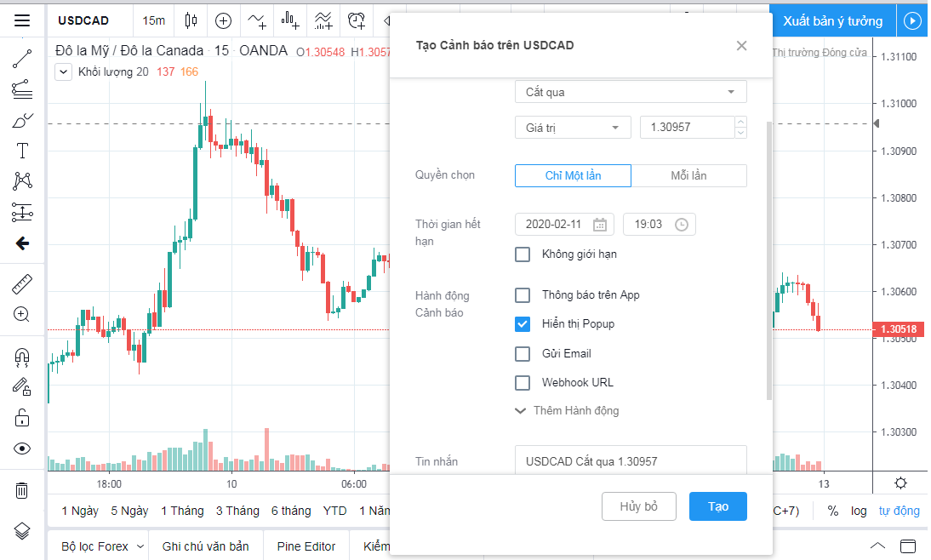This screenshot has width=931, height=560.
Task: Open calendar picker for expiration date
Action: click(600, 225)
